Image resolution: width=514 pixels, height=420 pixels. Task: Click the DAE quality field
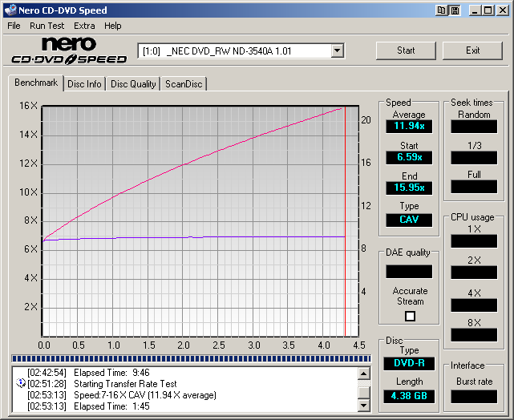click(409, 272)
